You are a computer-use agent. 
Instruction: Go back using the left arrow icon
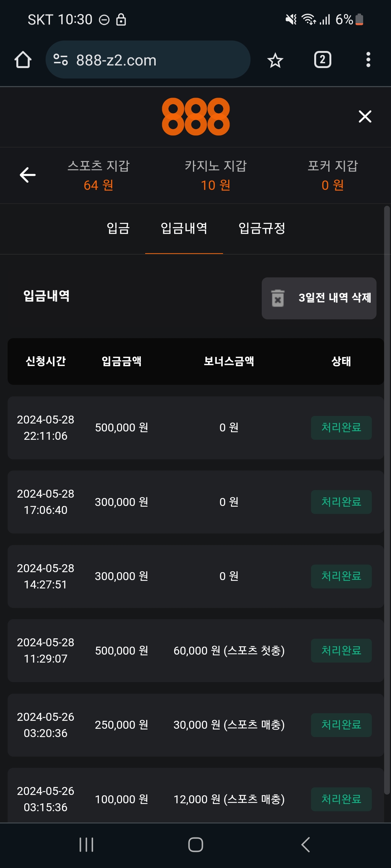tap(28, 175)
